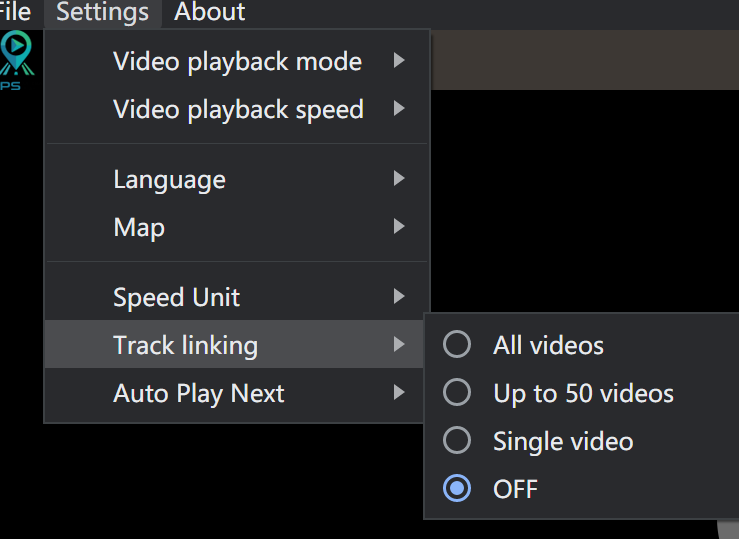Viewport: 739px width, 539px height.
Task: Click the 'All videos' label text
Action: [548, 345]
